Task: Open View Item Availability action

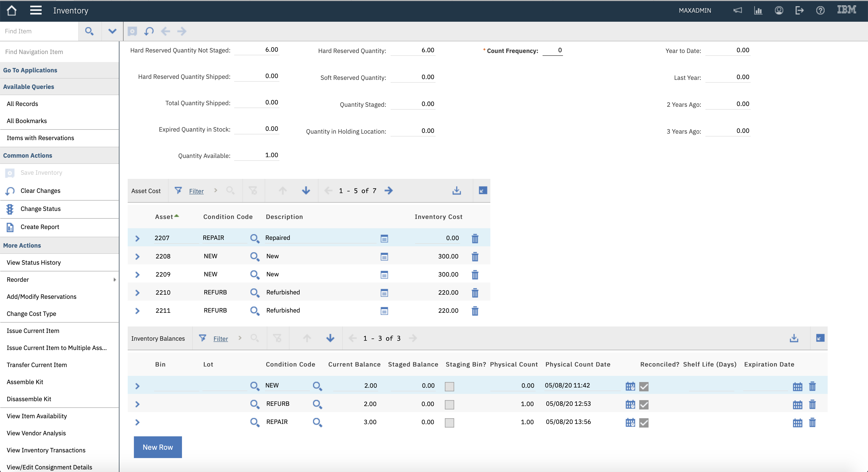Action: (x=37, y=416)
